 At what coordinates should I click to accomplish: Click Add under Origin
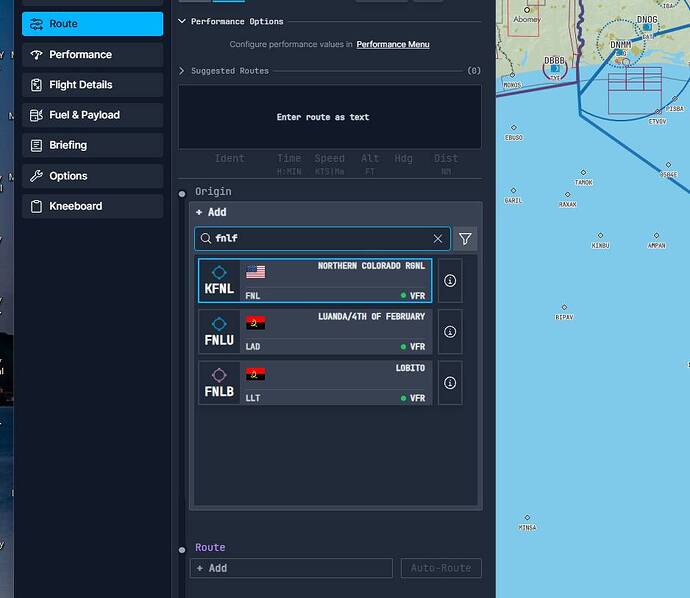click(x=211, y=212)
